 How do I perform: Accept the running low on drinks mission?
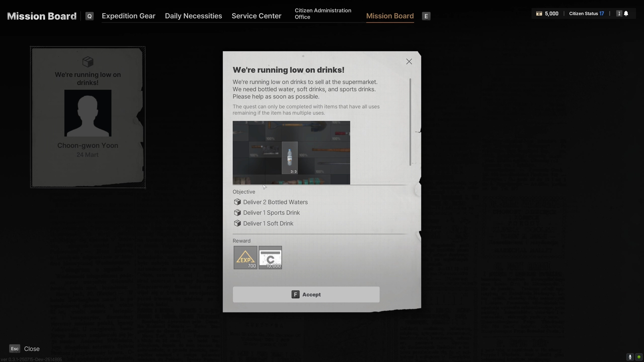pyautogui.click(x=306, y=294)
